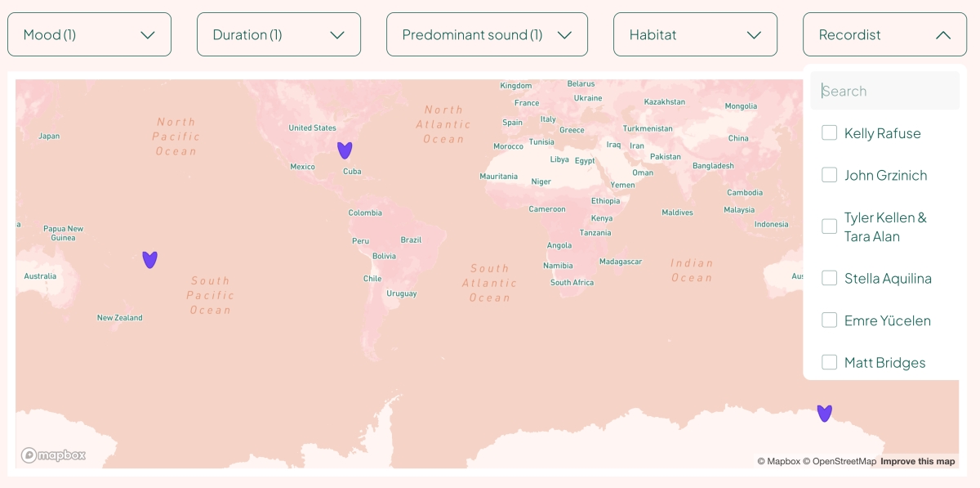980x488 pixels.
Task: Expand the Duration filter dropdown
Action: tap(278, 34)
